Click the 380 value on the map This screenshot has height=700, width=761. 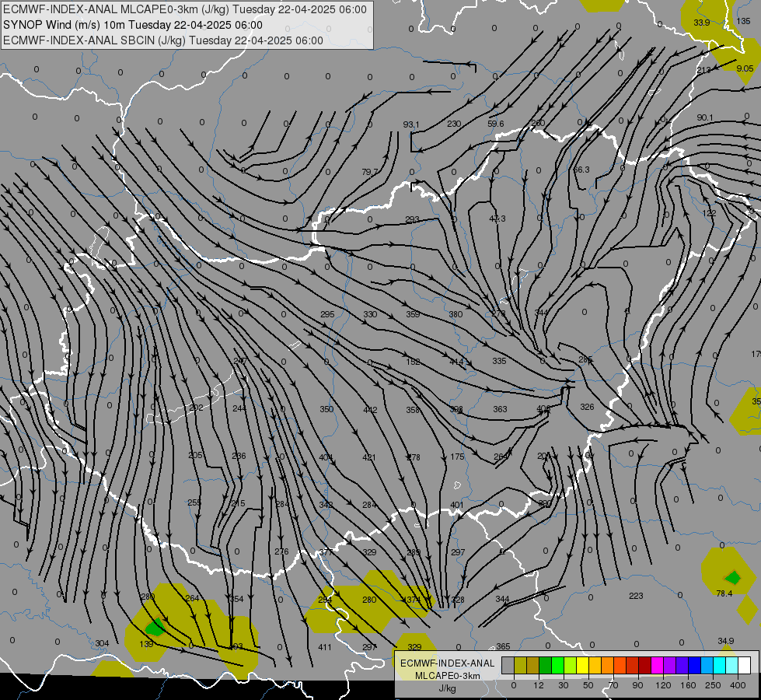coord(456,314)
